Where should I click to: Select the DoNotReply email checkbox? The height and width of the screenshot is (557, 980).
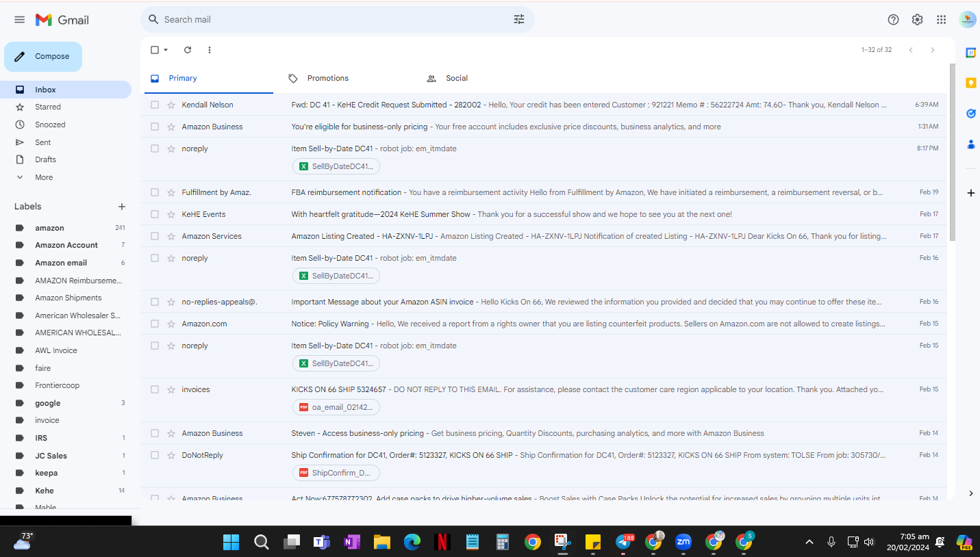[x=155, y=455]
